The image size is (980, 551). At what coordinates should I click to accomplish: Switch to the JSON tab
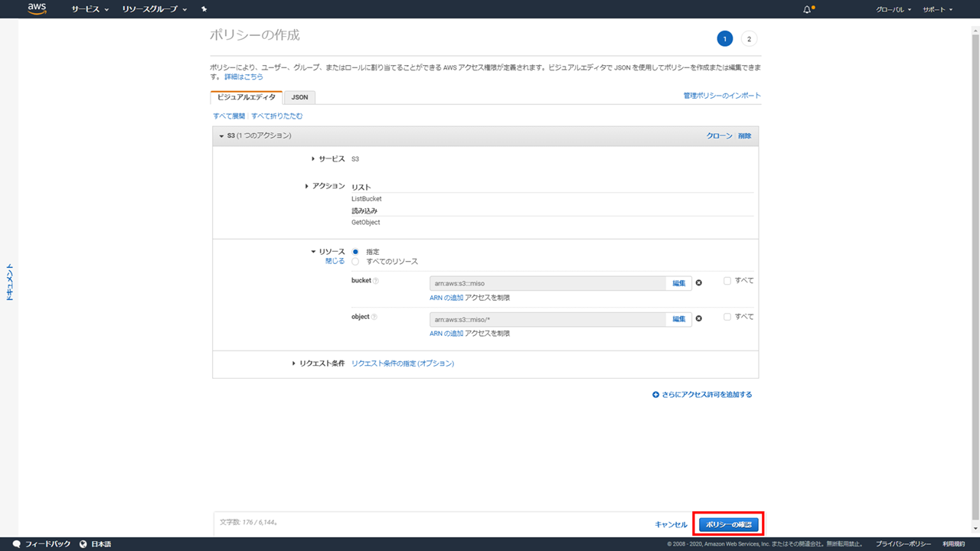point(299,97)
